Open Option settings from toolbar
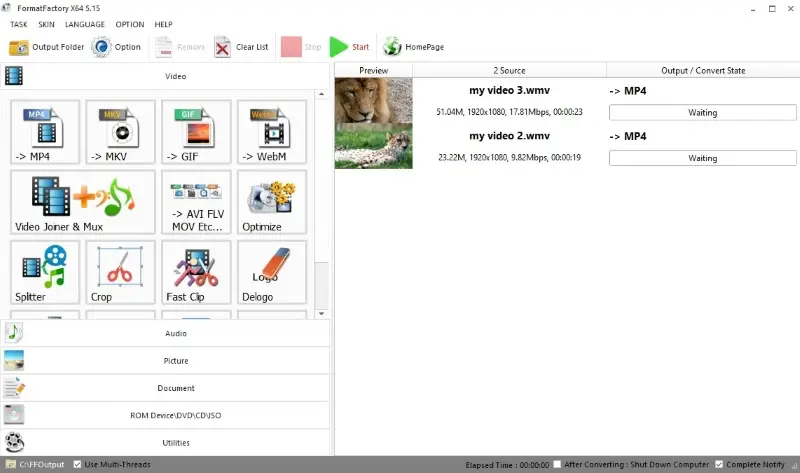The image size is (800, 473). click(x=116, y=47)
